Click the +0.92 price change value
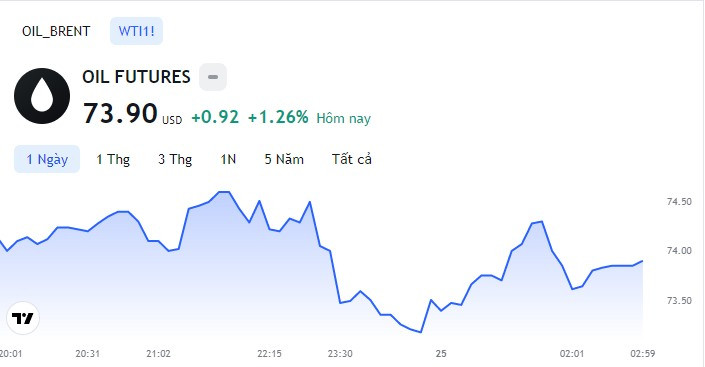 point(215,117)
